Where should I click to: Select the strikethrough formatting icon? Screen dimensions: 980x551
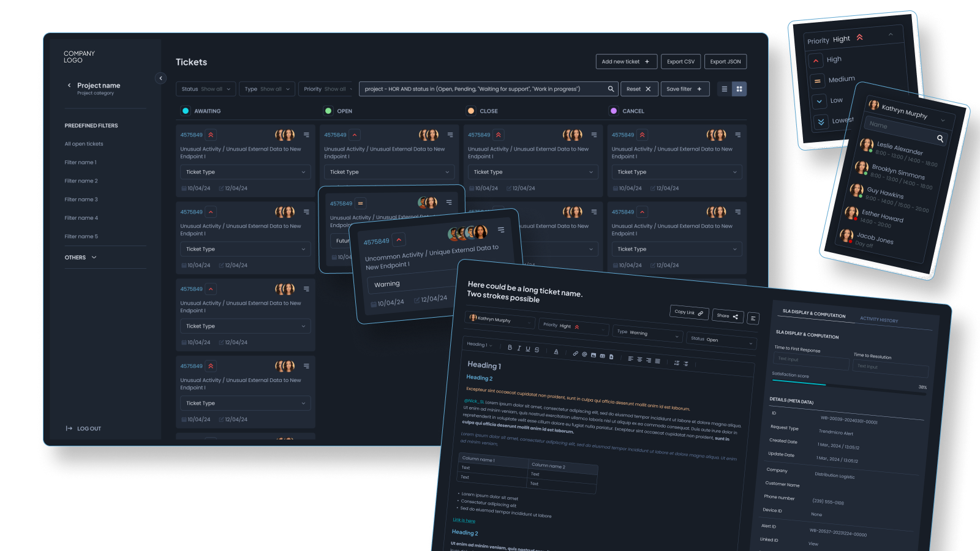click(537, 350)
